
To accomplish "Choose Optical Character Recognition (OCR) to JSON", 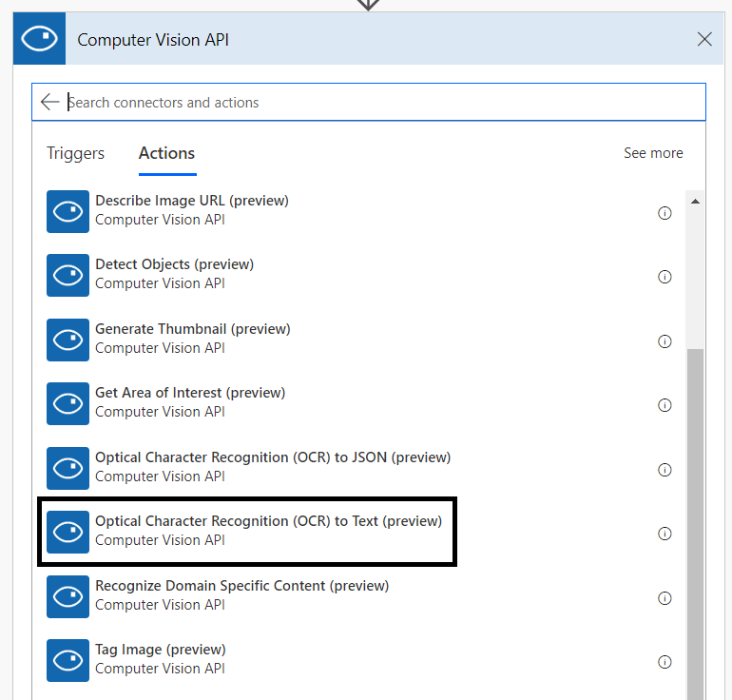I will [x=273, y=467].
